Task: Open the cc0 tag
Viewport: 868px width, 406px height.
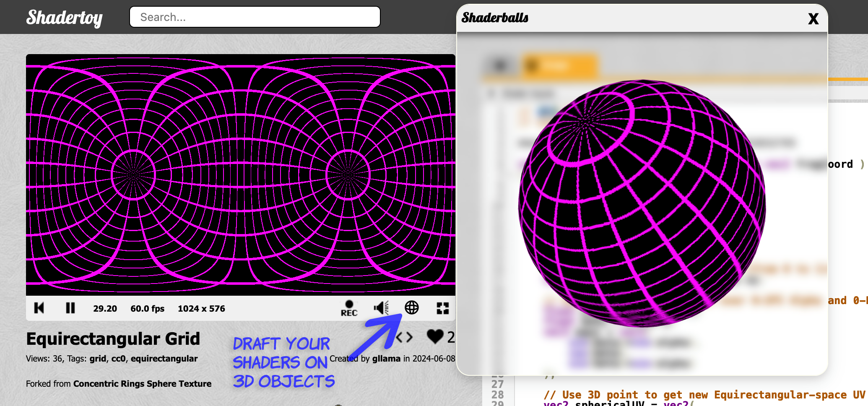Action: pyautogui.click(x=118, y=359)
